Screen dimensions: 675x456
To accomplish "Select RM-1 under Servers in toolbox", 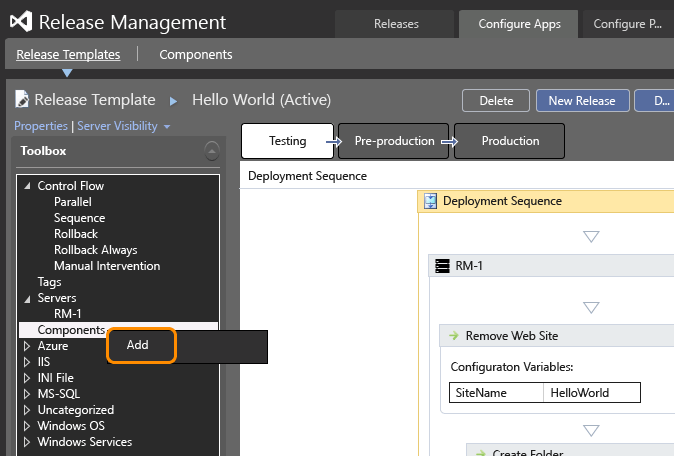I will [x=68, y=314].
